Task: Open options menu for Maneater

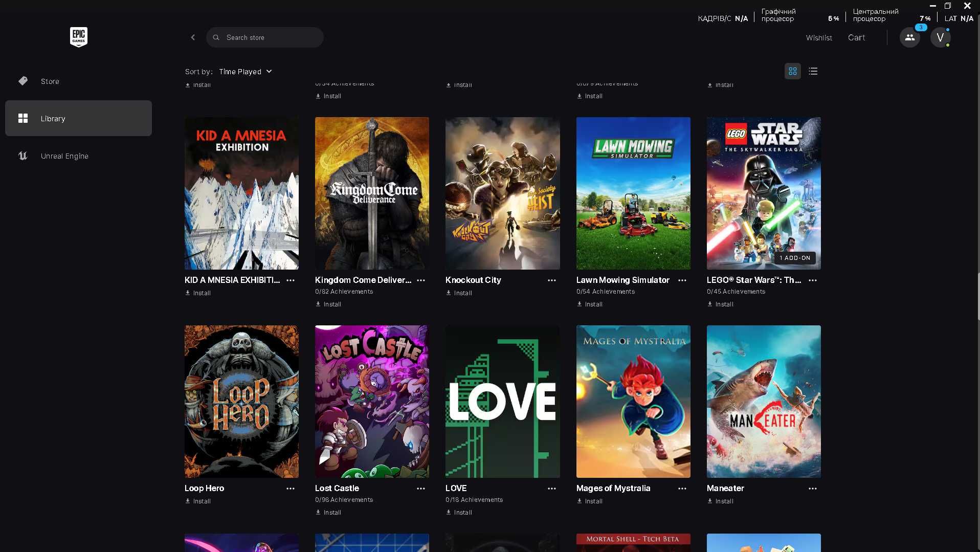Action: 813,489
